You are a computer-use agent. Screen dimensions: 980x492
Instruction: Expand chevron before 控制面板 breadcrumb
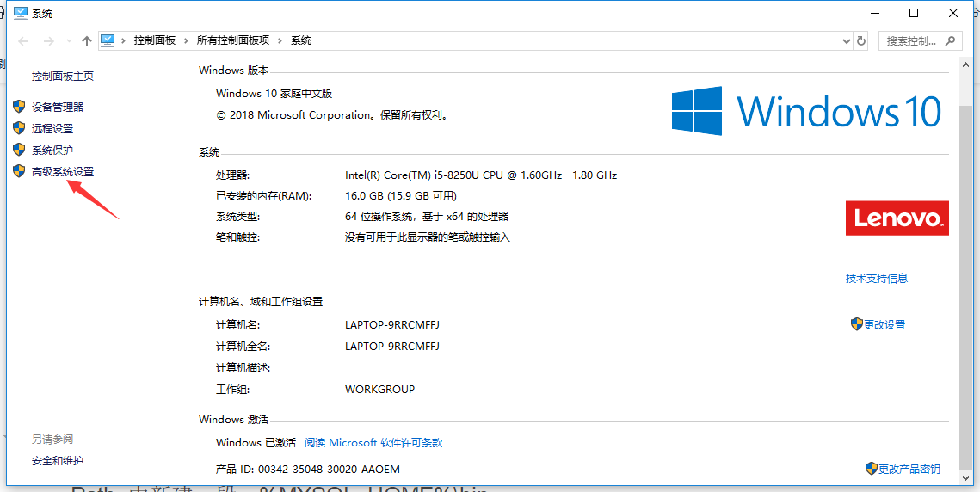tap(123, 40)
